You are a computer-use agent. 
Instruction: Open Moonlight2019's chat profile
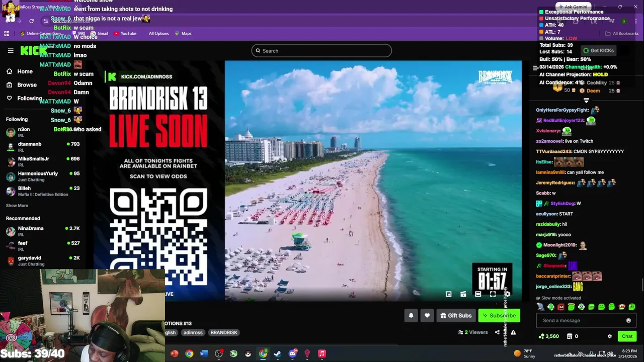559,245
